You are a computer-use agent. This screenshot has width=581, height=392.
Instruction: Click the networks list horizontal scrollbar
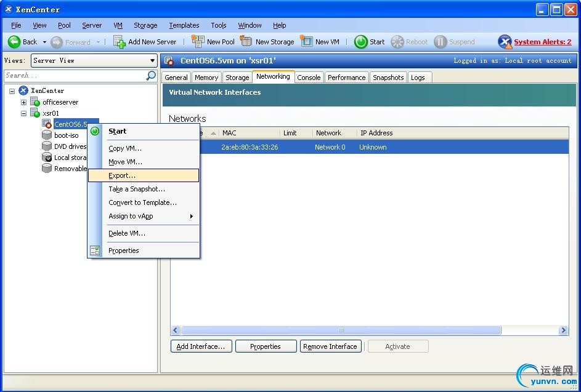point(341,330)
